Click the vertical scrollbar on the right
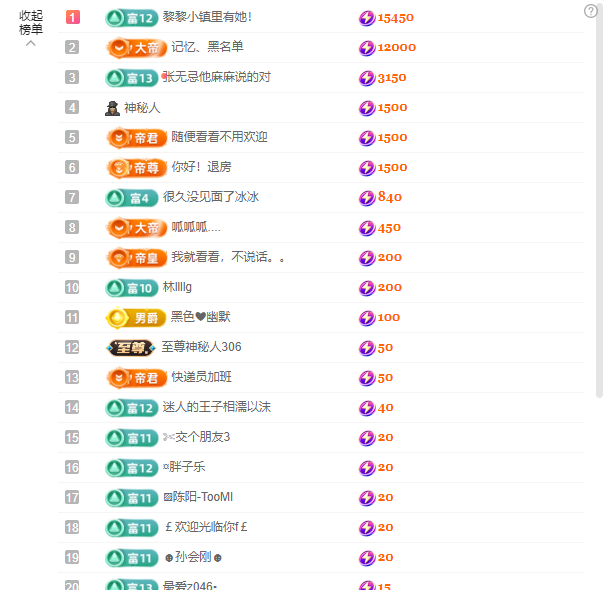This screenshot has height=590, width=604. pos(598,200)
